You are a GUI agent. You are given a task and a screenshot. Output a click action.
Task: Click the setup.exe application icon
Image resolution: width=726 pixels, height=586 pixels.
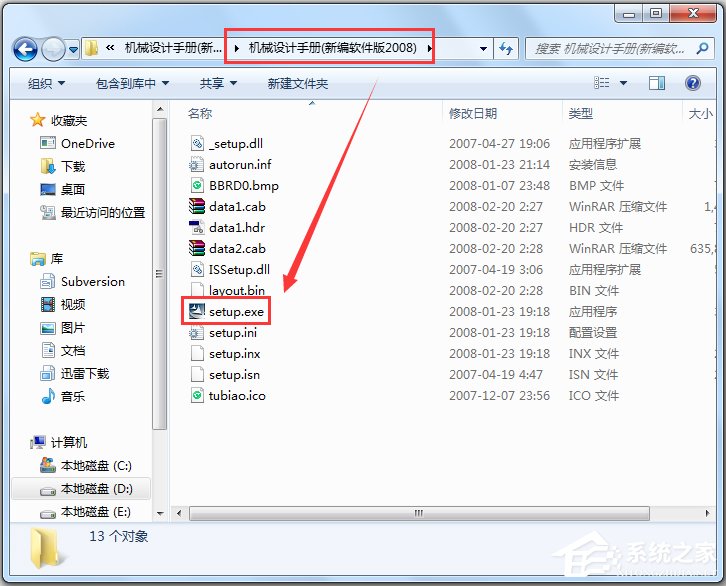[x=197, y=312]
